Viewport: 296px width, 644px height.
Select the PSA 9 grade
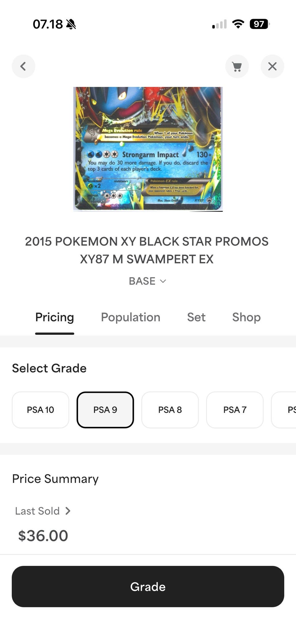coord(105,410)
